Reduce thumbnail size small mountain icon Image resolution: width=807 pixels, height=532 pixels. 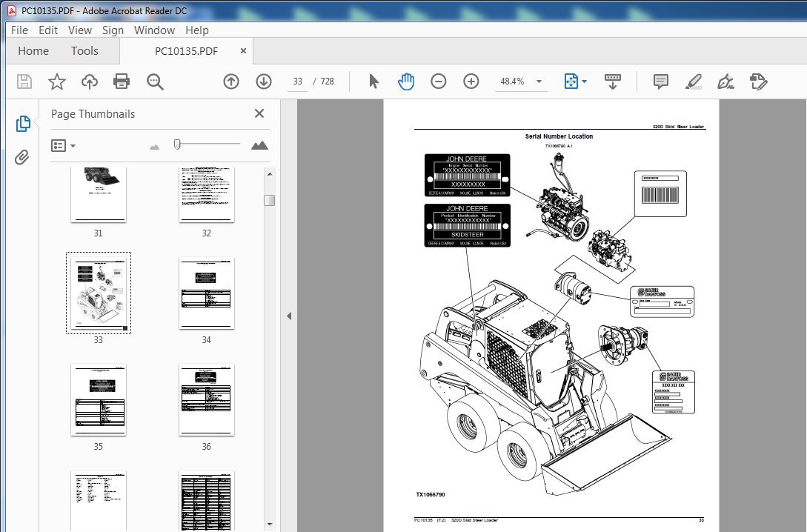tap(154, 147)
